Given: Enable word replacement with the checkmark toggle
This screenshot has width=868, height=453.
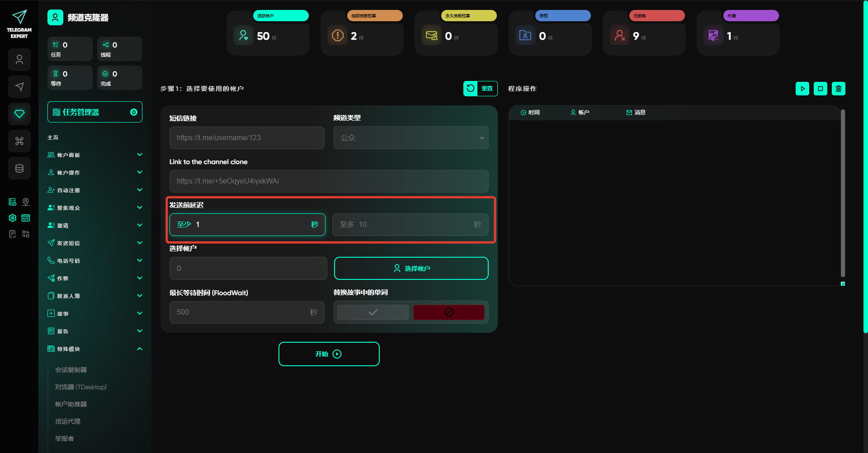Looking at the screenshot, I should pyautogui.click(x=373, y=312).
